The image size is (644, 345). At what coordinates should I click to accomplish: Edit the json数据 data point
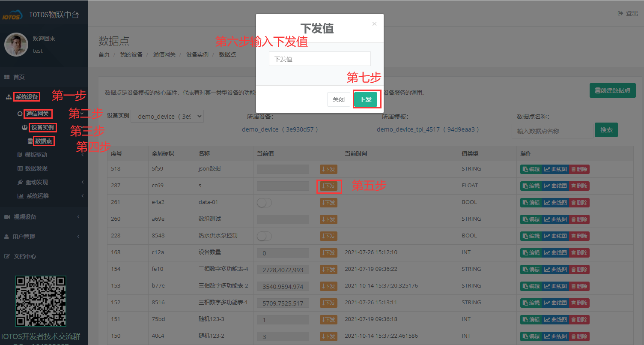click(531, 169)
